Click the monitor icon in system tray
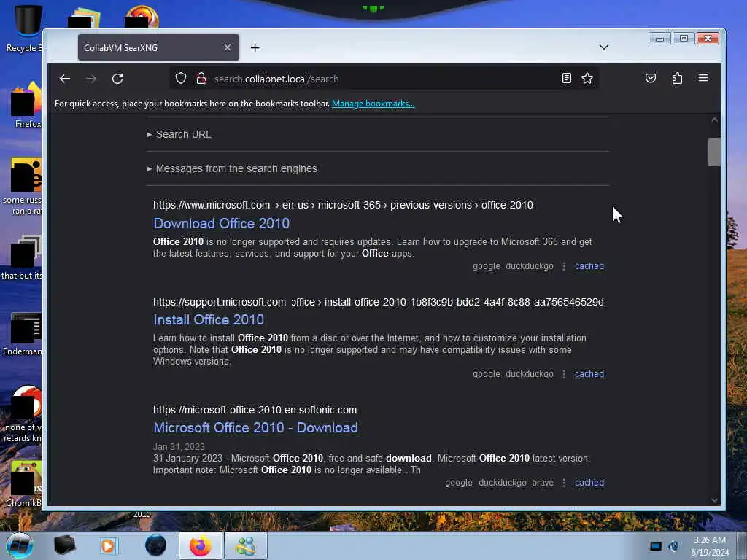The image size is (747, 560). pos(656,546)
